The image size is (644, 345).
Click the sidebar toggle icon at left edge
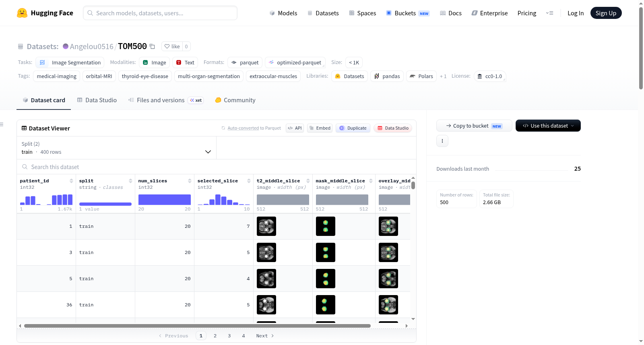click(x=2, y=124)
